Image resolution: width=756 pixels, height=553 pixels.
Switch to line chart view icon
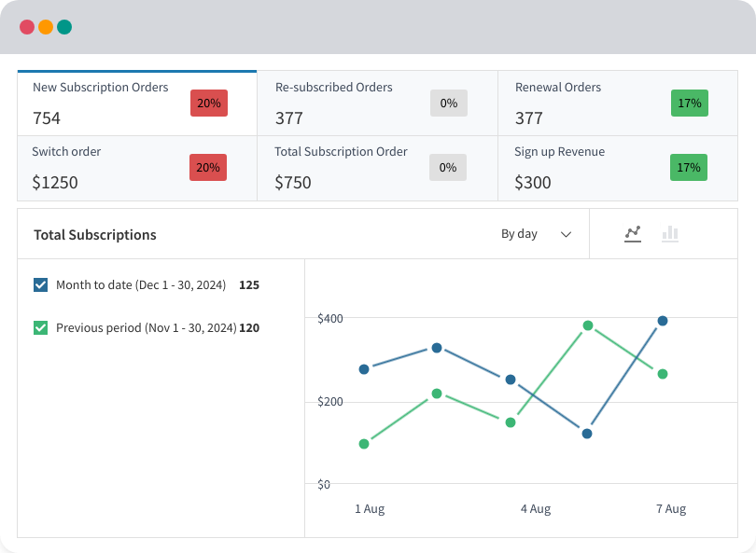pyautogui.click(x=633, y=234)
